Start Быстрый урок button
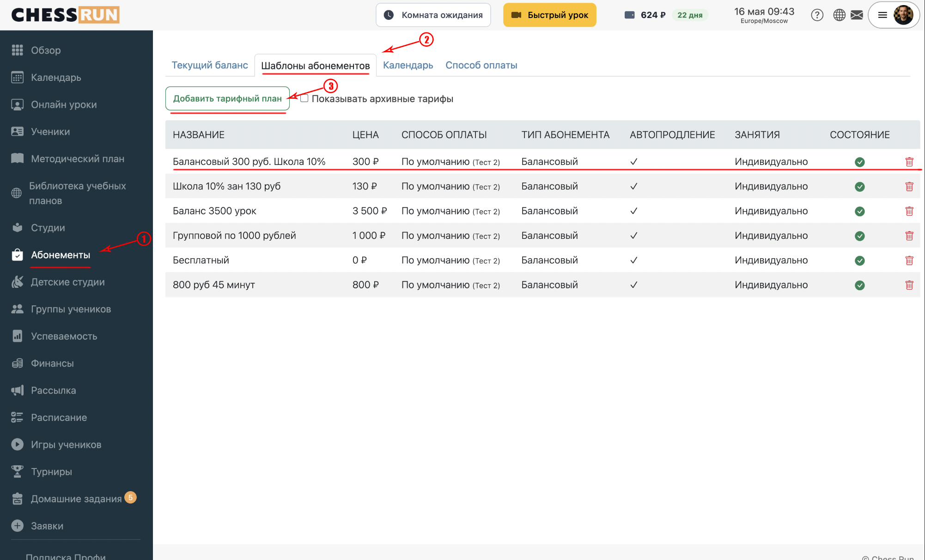This screenshot has height=560, width=925. tap(549, 15)
